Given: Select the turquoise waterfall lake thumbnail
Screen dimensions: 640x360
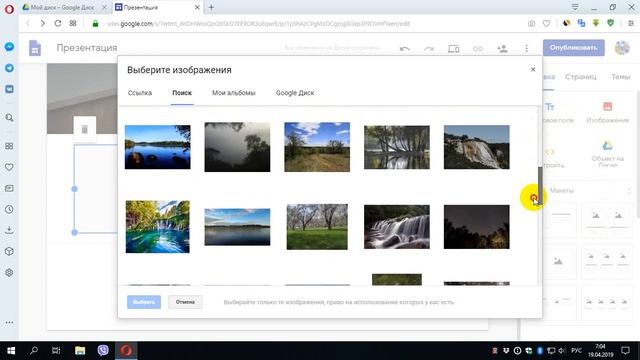Looking at the screenshot, I should pyautogui.click(x=158, y=227).
